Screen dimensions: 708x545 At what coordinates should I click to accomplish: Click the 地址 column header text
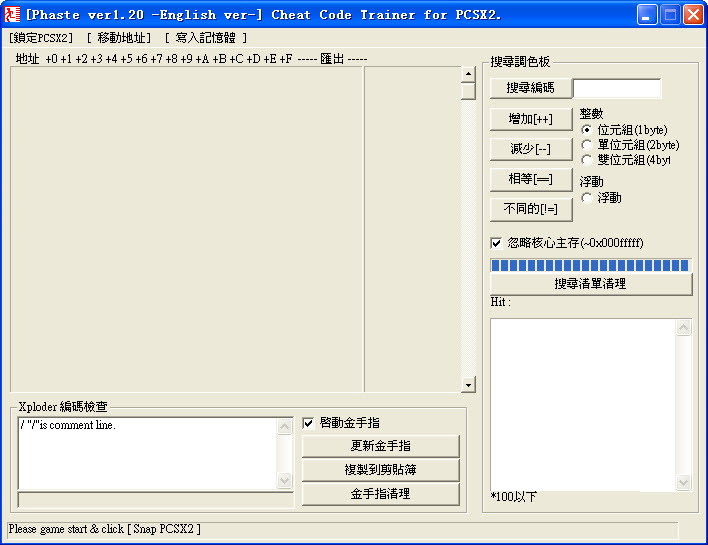pyautogui.click(x=28, y=59)
